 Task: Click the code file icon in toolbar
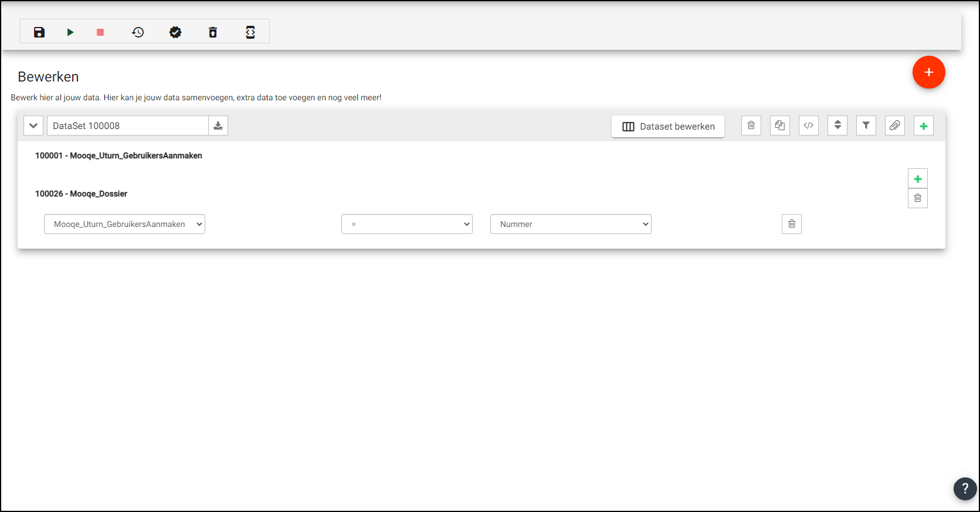tap(250, 32)
